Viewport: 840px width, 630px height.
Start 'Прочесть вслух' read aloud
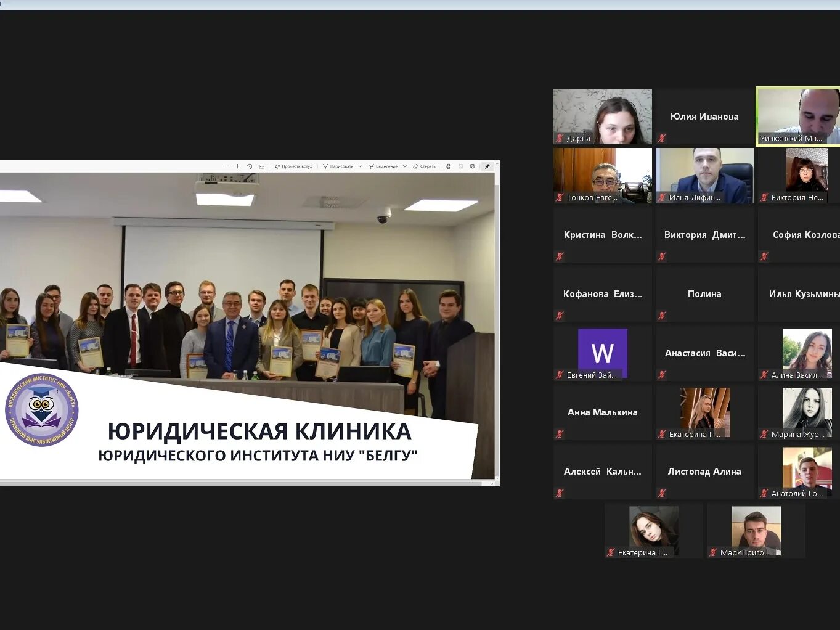(x=293, y=166)
